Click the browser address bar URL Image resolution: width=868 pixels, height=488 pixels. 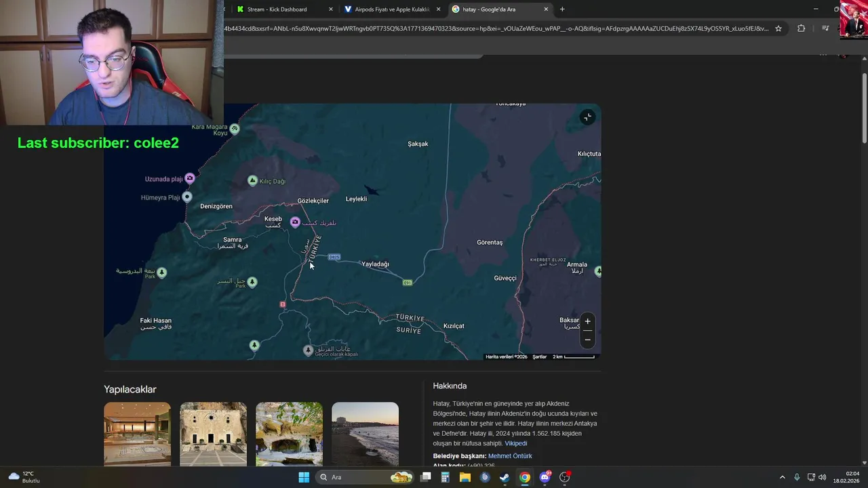coord(496,28)
